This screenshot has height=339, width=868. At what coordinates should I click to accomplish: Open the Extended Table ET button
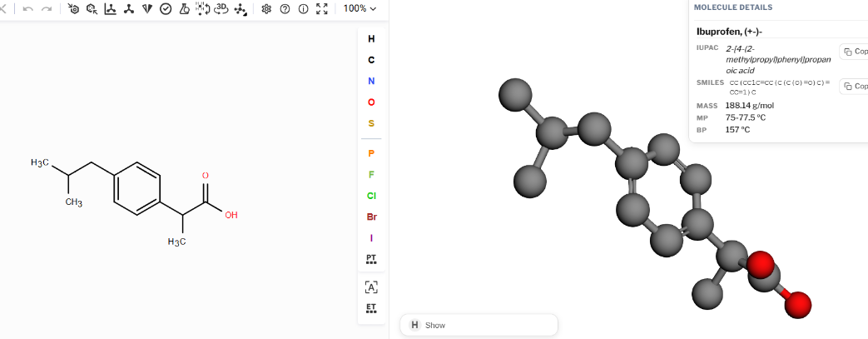tap(371, 308)
